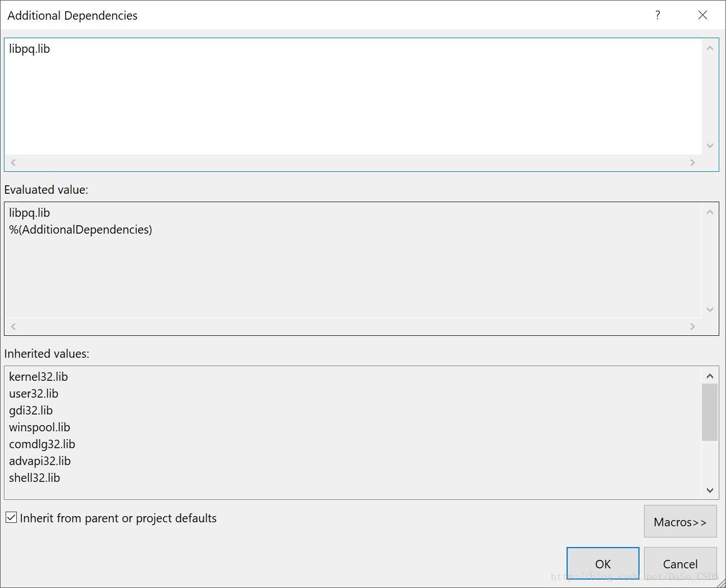Select %(AdditionalDependencies) in Evaluated value

(x=81, y=230)
